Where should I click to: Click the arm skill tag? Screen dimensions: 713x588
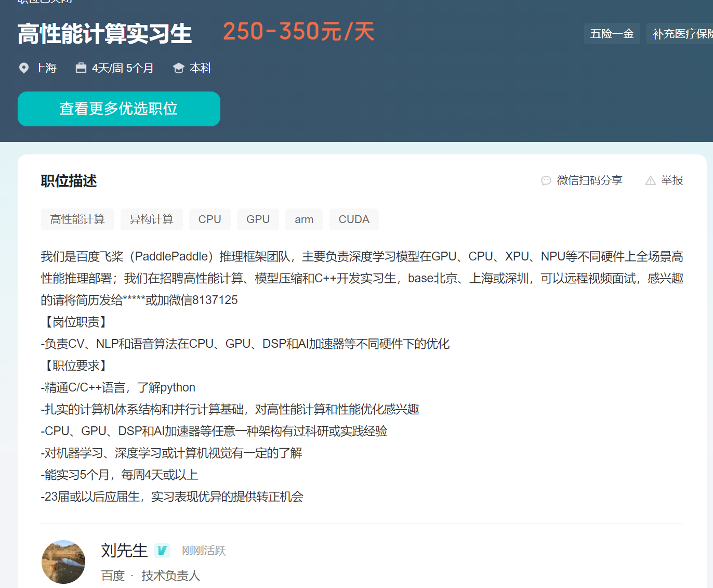click(x=304, y=219)
